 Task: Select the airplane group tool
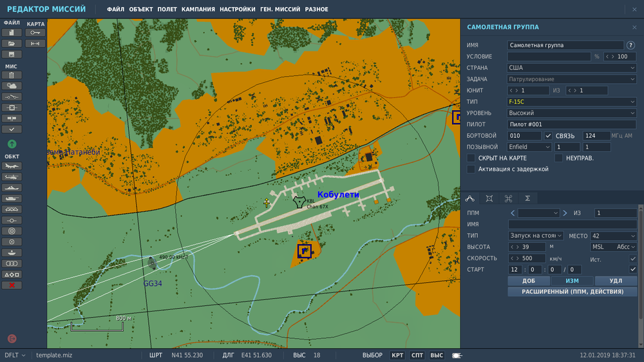[x=12, y=166]
